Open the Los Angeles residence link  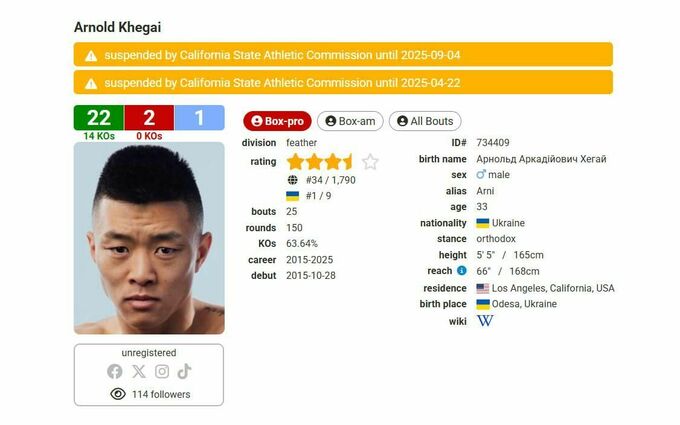pyautogui.click(x=552, y=288)
